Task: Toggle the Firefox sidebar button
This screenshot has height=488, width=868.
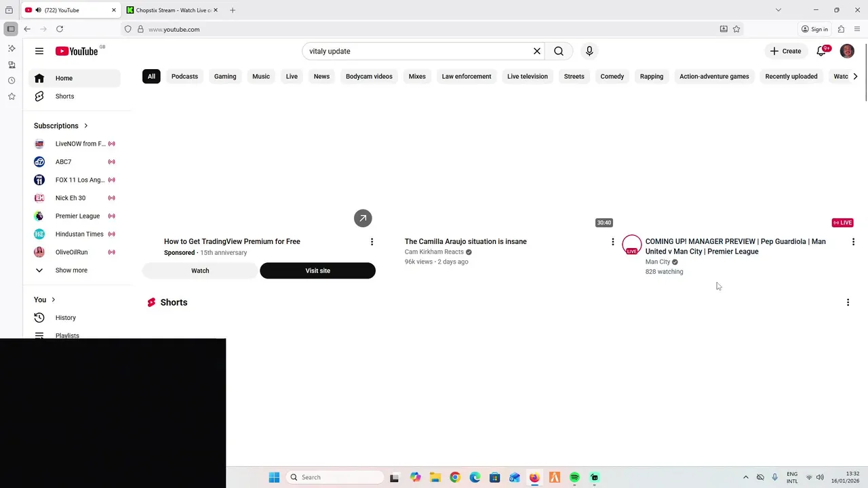Action: [x=11, y=29]
